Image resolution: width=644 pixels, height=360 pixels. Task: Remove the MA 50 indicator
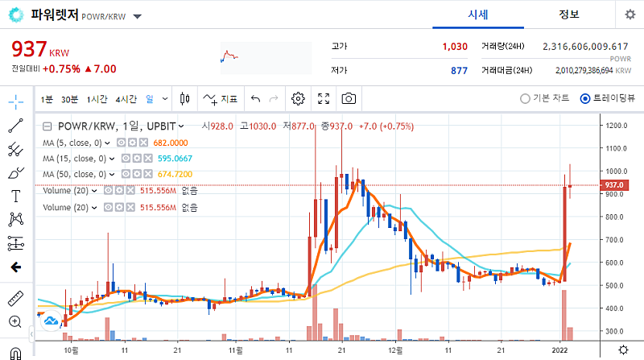148,174
